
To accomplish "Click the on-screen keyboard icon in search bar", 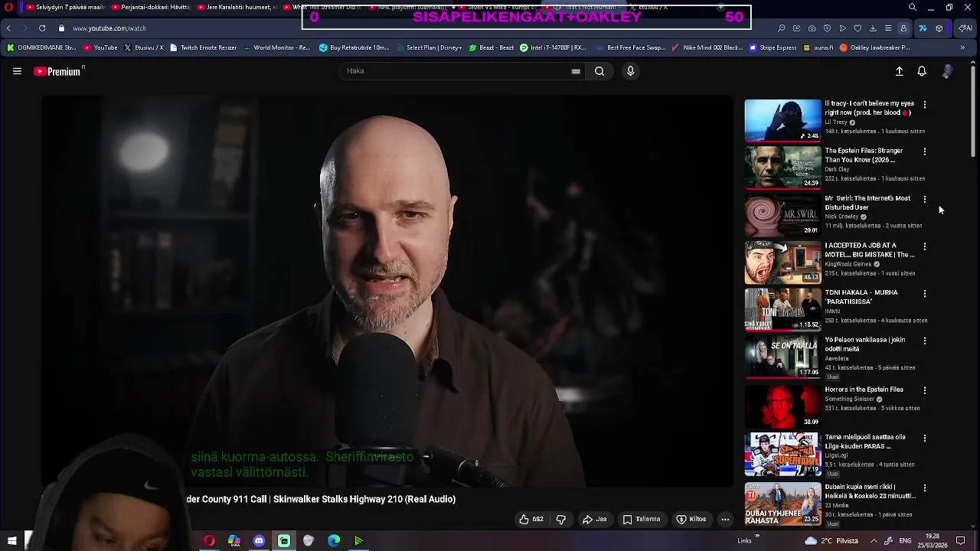I will click(576, 71).
